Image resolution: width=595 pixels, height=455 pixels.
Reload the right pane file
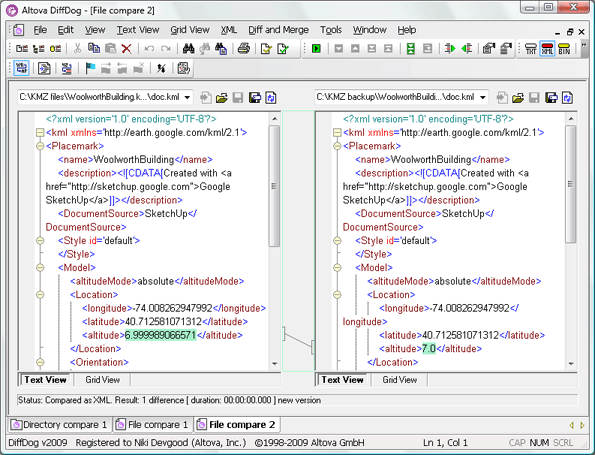coord(567,98)
